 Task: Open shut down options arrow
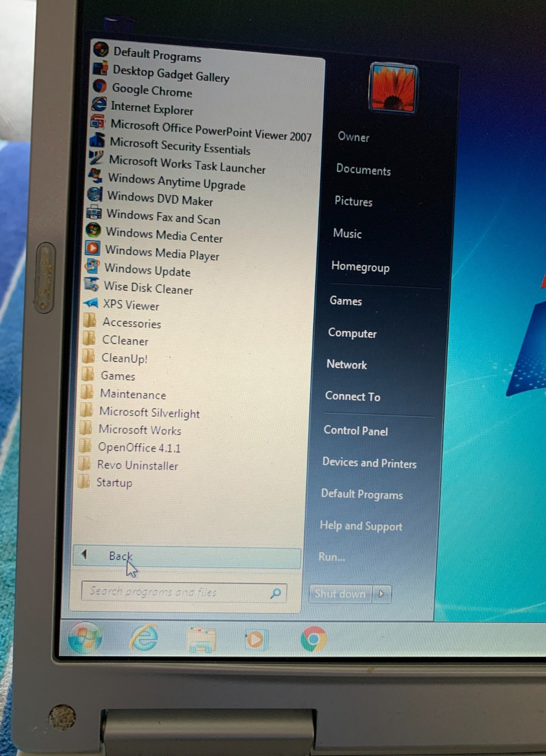coord(382,594)
